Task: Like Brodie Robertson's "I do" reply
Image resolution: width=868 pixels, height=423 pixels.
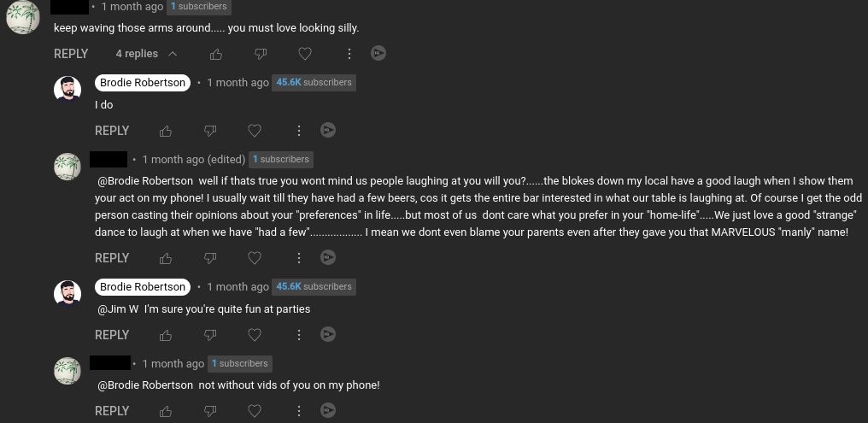Action: click(x=165, y=131)
